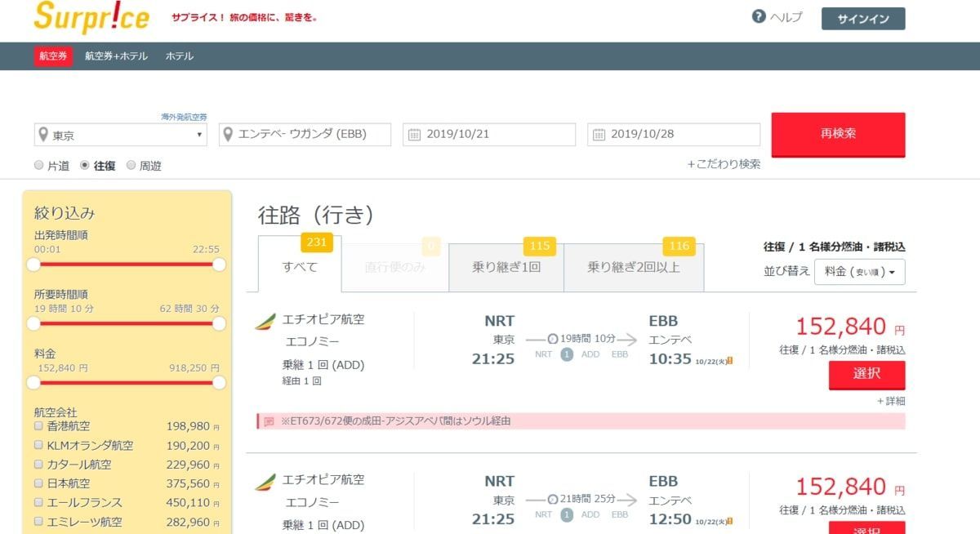Expand the +こだわり検索 advanced search options
The image size is (980, 534).
[x=722, y=163]
